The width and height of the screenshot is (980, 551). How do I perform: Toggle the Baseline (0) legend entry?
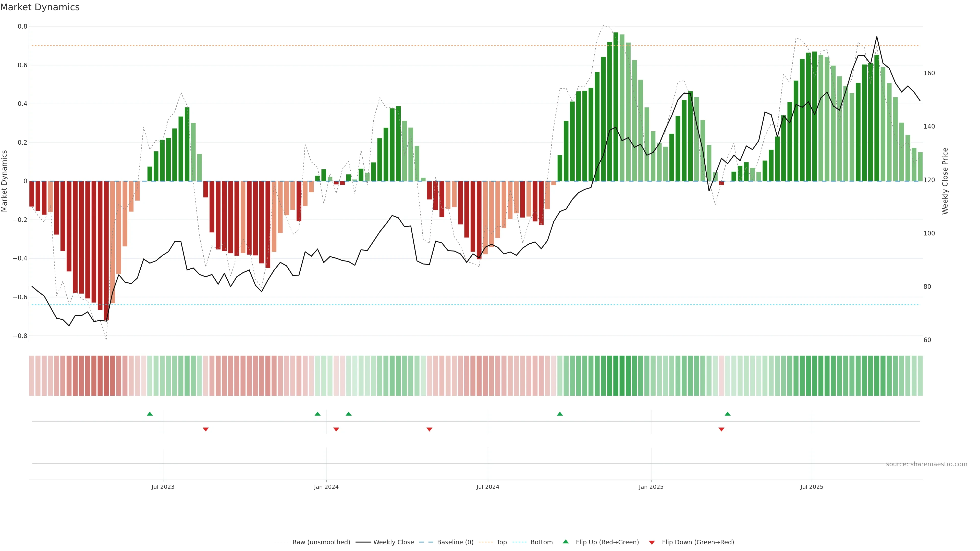click(455, 542)
